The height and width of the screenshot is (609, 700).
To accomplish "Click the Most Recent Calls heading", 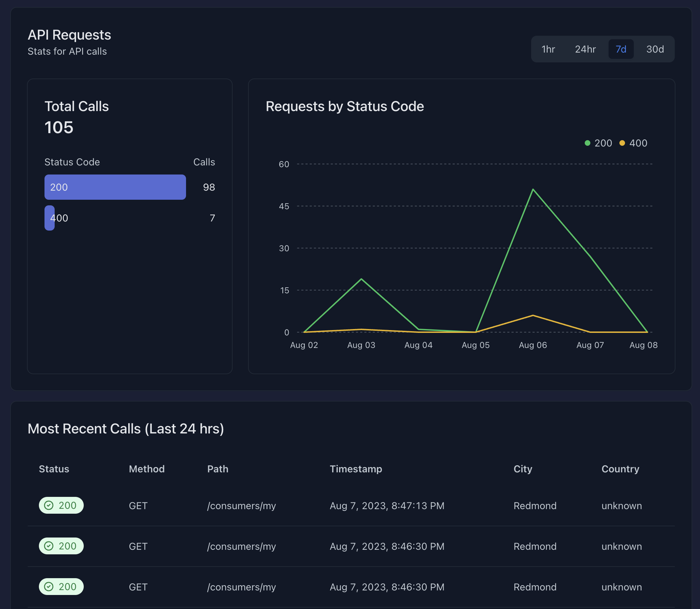I will coord(126,429).
